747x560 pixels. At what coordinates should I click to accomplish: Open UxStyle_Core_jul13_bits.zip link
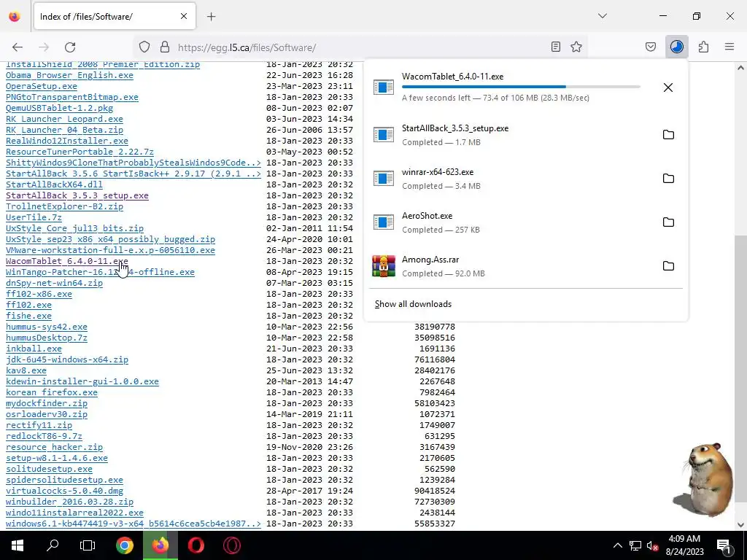75,228
